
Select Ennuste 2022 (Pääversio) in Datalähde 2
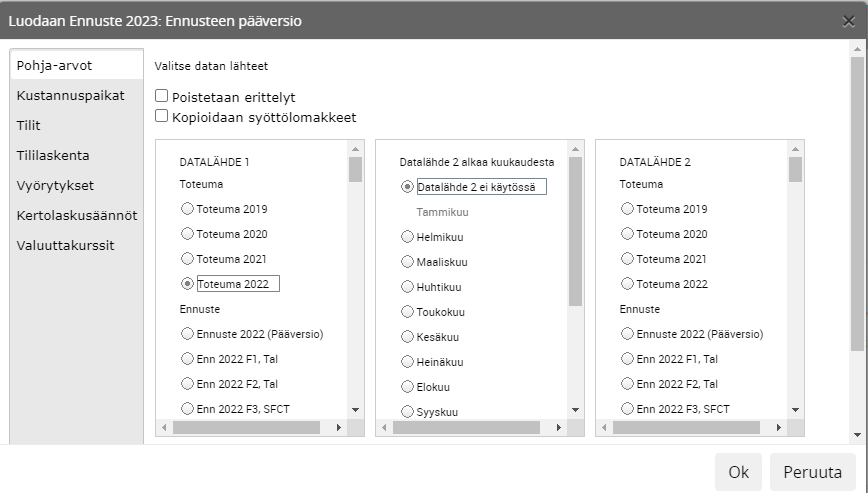(627, 334)
